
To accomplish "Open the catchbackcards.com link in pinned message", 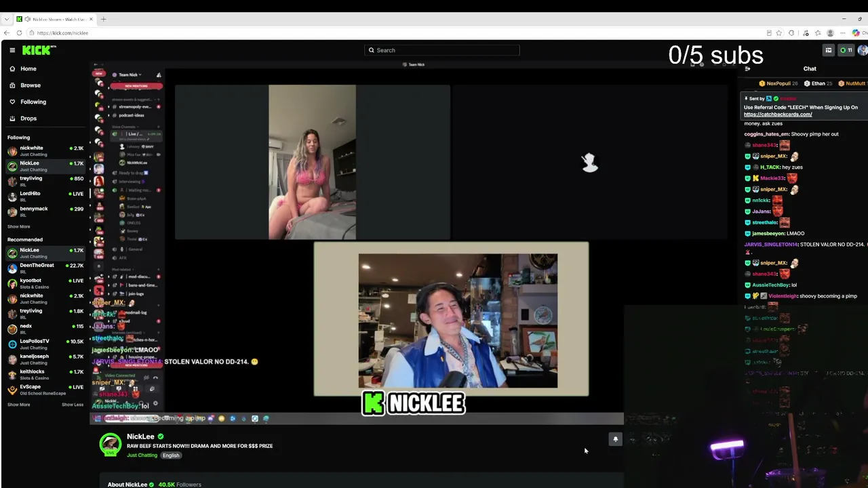I will tap(778, 115).
